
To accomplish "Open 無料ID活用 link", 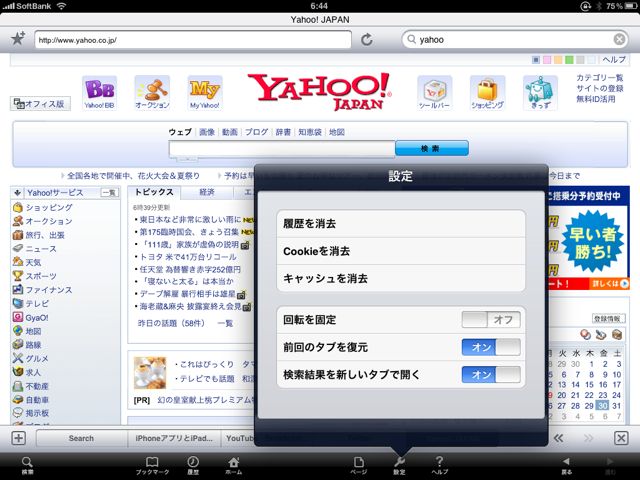I will click(596, 99).
